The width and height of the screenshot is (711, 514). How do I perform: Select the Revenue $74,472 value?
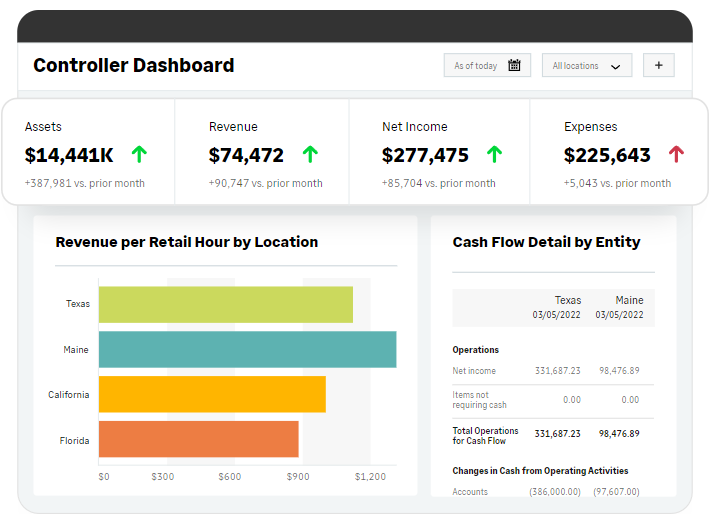tap(246, 155)
